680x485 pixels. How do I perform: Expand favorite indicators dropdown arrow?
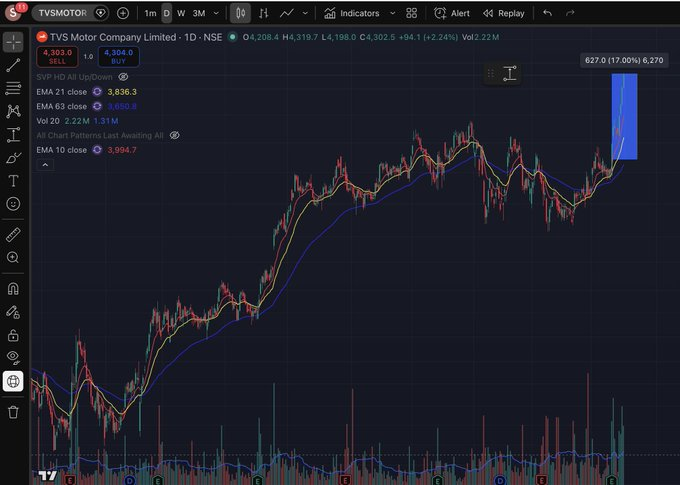coord(392,13)
